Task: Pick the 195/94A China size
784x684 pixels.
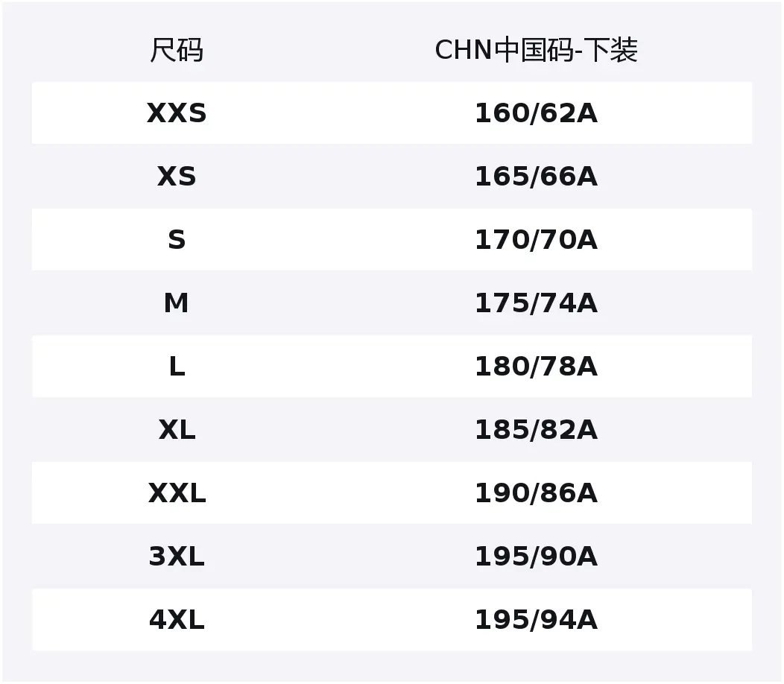Action: tap(536, 620)
